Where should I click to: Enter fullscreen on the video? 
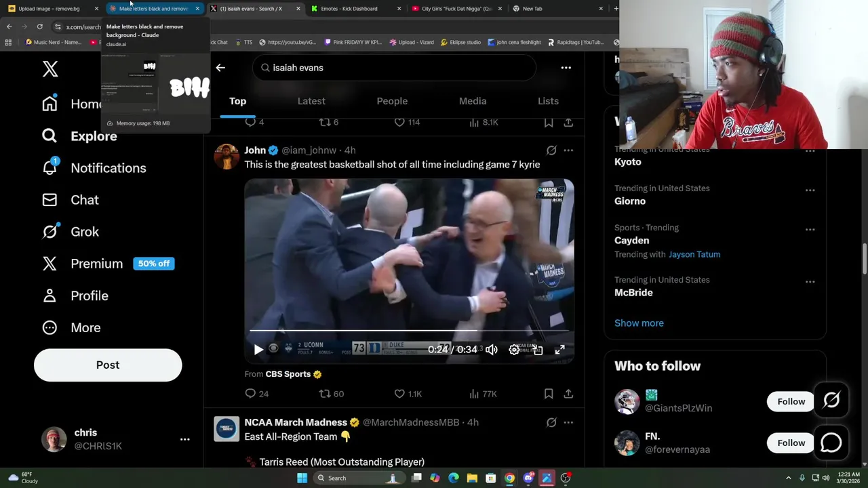pos(559,350)
